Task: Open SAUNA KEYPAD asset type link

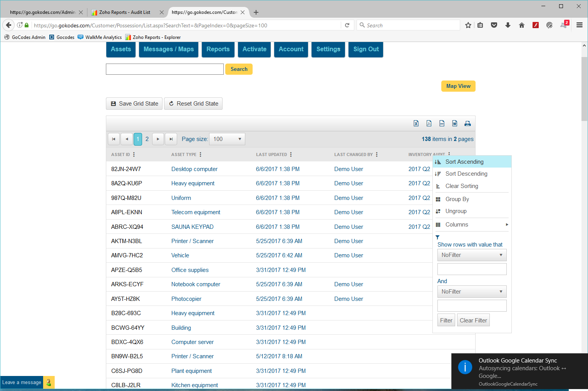Action: coord(193,227)
